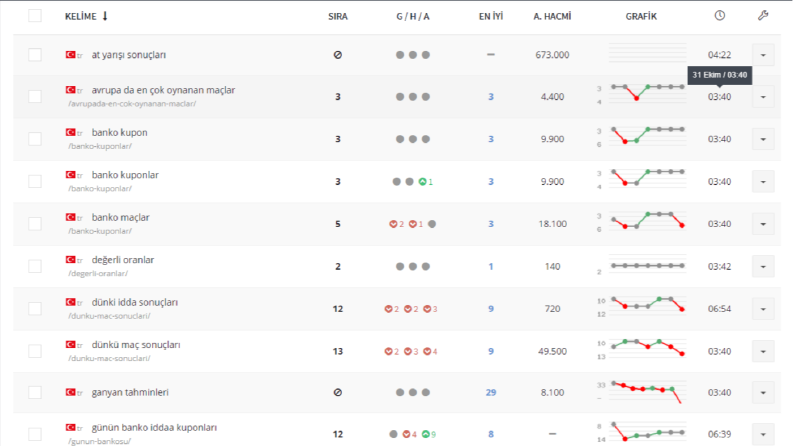The height and width of the screenshot is (446, 793).
Task: Click red down 4 indicator in günün banko row
Action: point(409,434)
